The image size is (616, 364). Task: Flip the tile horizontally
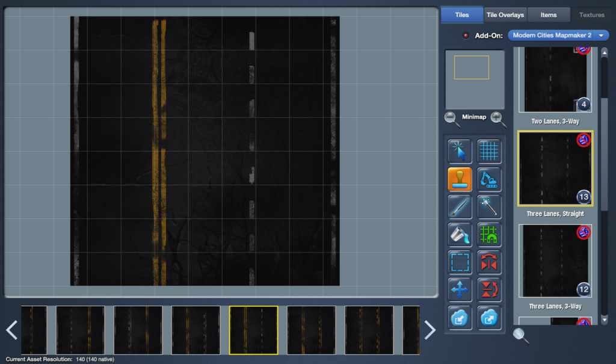[x=489, y=262]
